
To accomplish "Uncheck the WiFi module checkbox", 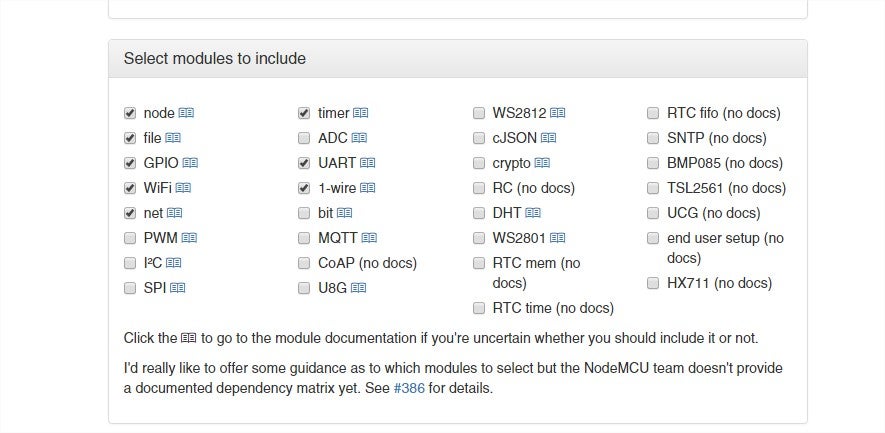I will (x=130, y=188).
